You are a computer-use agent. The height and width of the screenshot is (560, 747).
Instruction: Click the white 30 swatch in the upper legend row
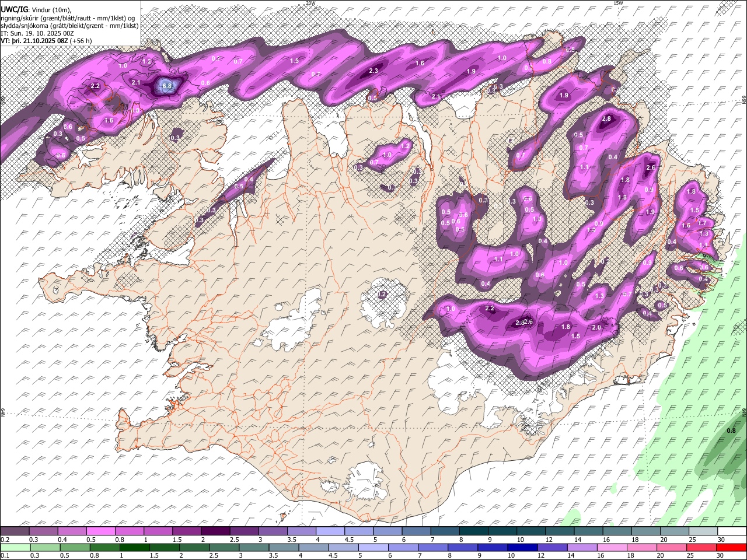tap(732, 531)
